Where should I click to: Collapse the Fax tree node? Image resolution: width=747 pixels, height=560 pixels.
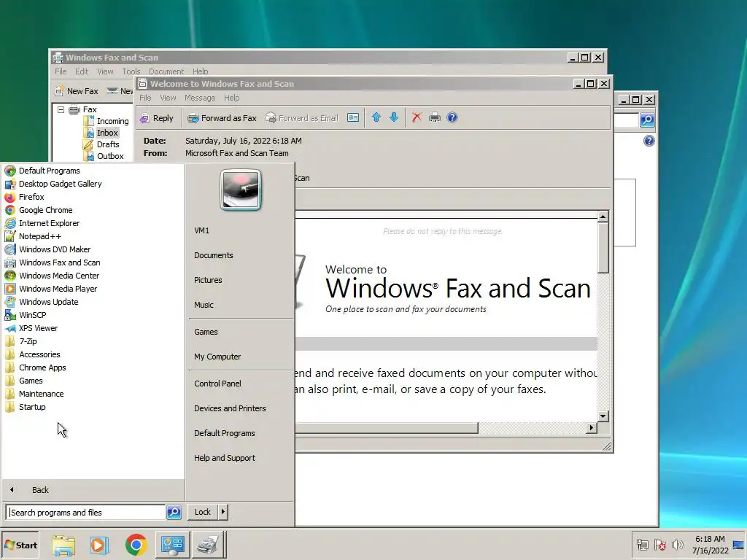61,109
